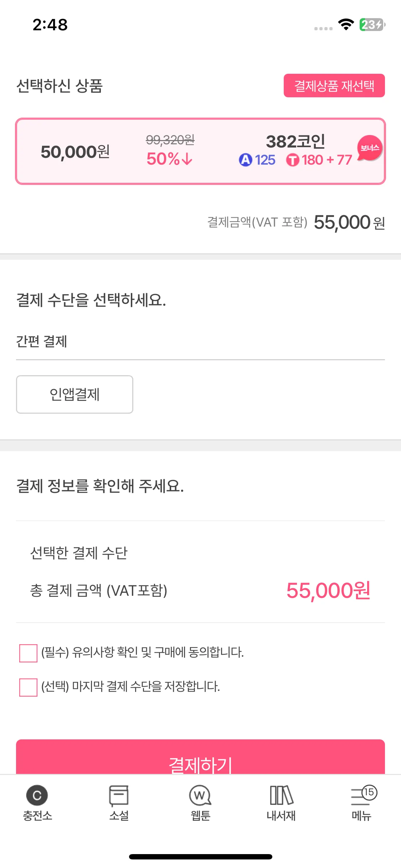Tap the 선택한 결제 수단 row

[x=200, y=553]
